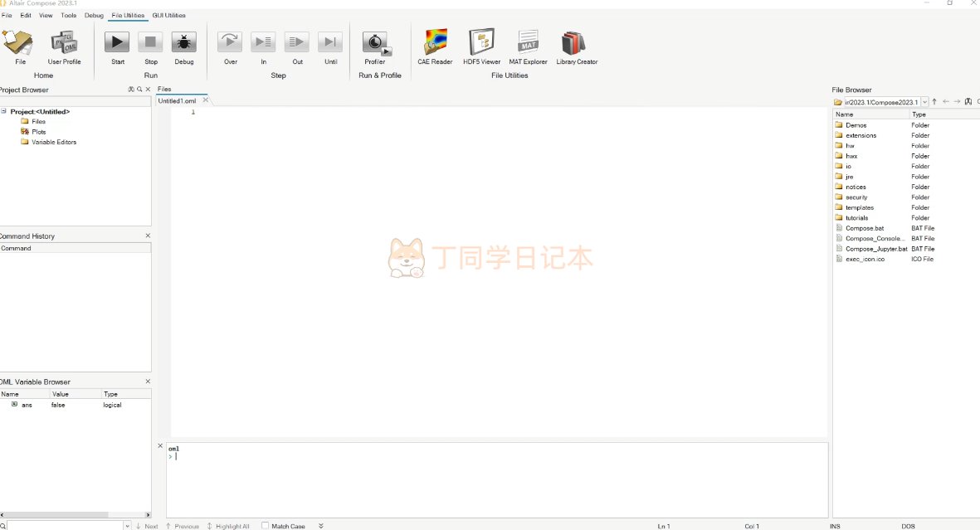Close the Untitled1.oml editor tab
This screenshot has width=980, height=530.
206,100
